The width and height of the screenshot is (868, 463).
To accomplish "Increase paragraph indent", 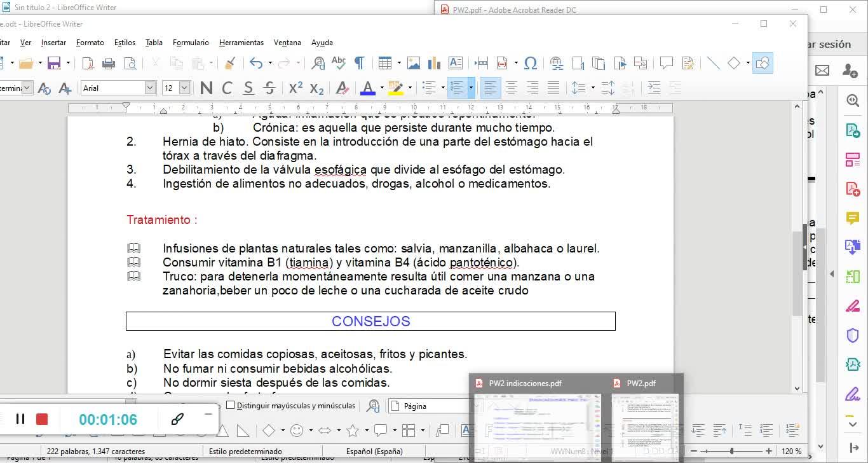I will click(x=653, y=88).
